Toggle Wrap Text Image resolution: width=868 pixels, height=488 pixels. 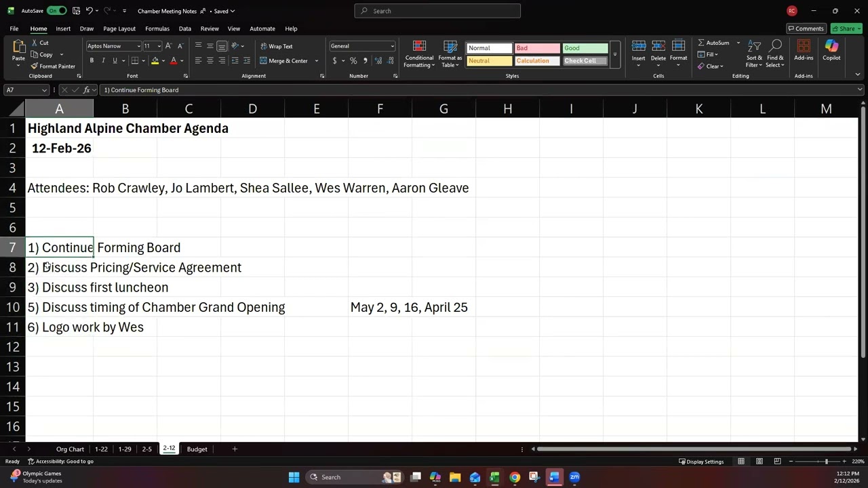276,46
